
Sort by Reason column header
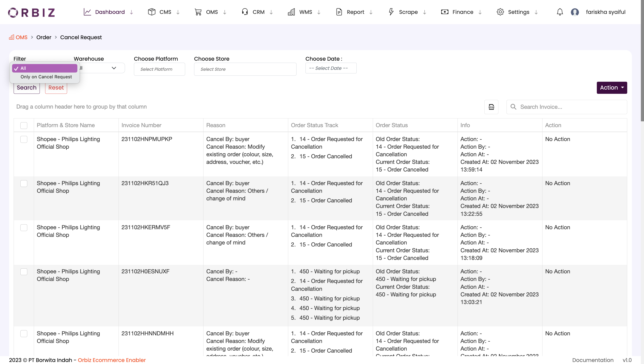tap(216, 125)
